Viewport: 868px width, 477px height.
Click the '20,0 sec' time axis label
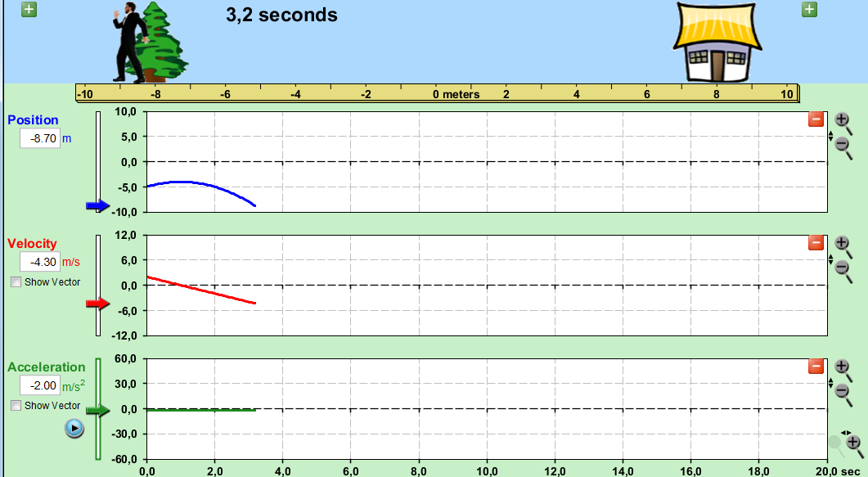(838, 471)
